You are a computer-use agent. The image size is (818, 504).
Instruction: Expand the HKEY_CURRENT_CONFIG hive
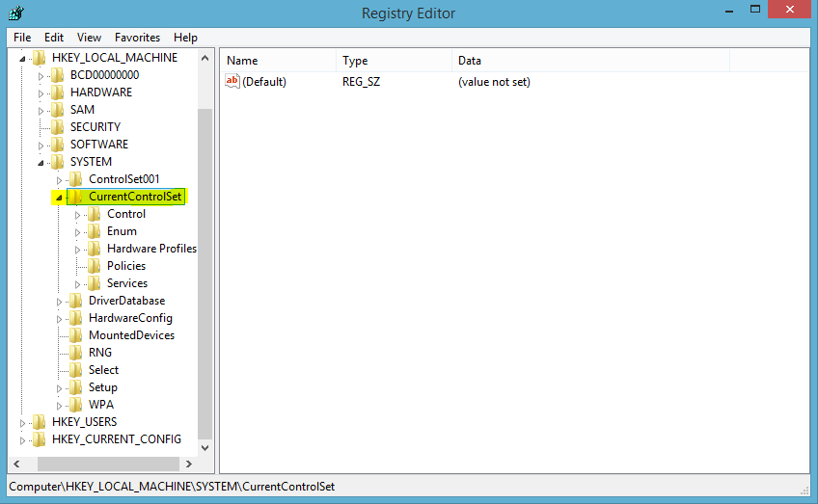(x=22, y=440)
